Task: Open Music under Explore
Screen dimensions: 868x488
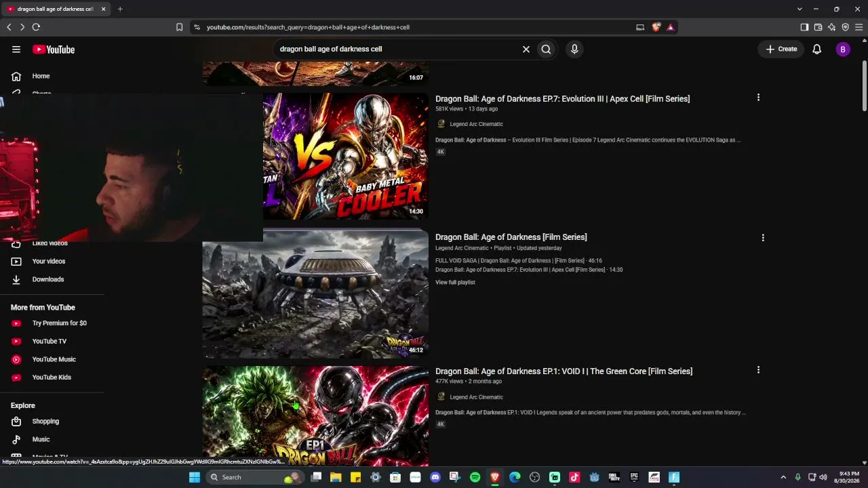Action: coord(52,439)
